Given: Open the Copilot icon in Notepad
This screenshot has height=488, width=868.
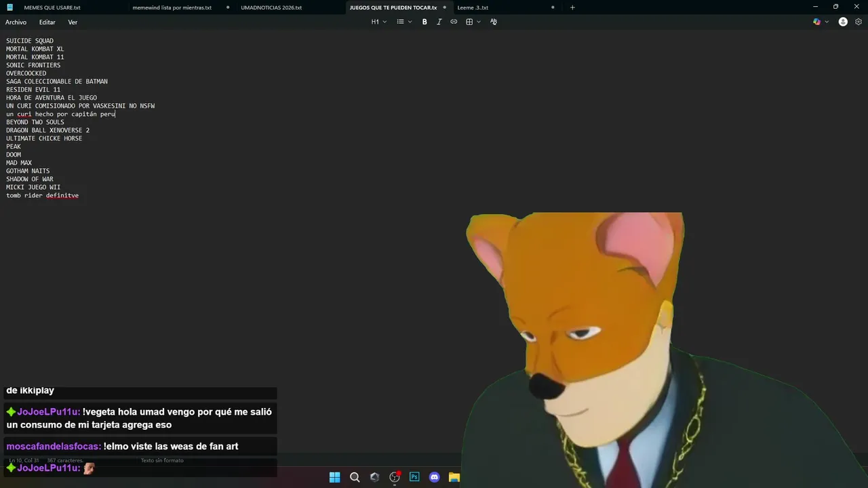Looking at the screenshot, I should 816,22.
